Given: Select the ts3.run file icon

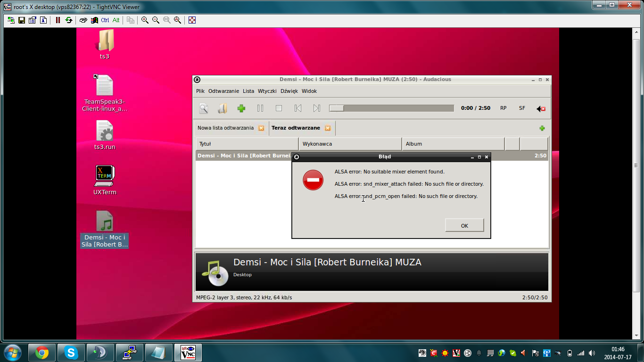Looking at the screenshot, I should click(x=105, y=135).
